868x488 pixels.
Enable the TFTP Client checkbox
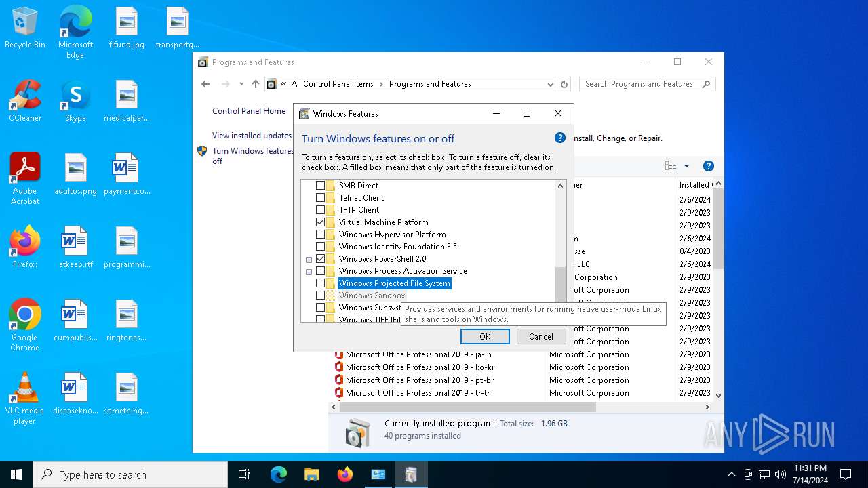[320, 210]
